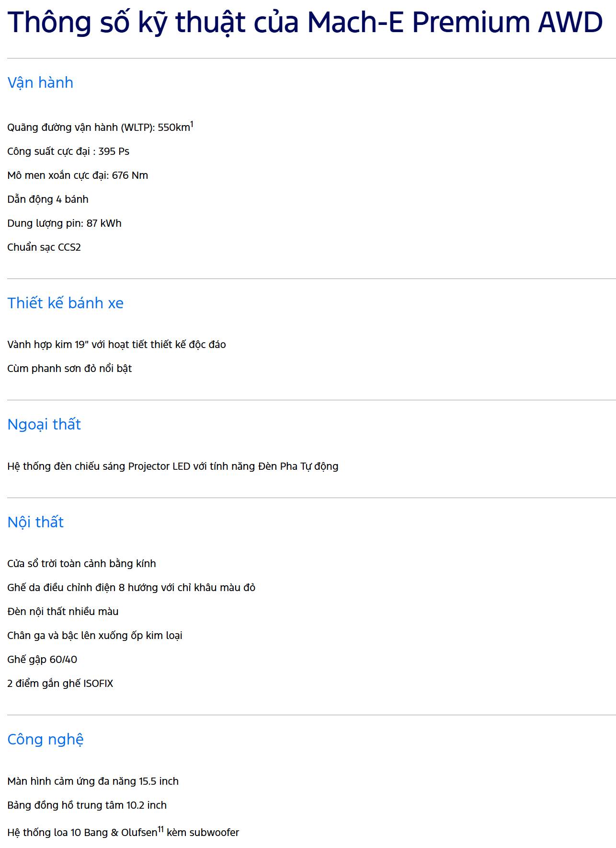Screen dimensions: 616x848
Task: Click the "Ngoại thất" section heading
Action: point(44,424)
